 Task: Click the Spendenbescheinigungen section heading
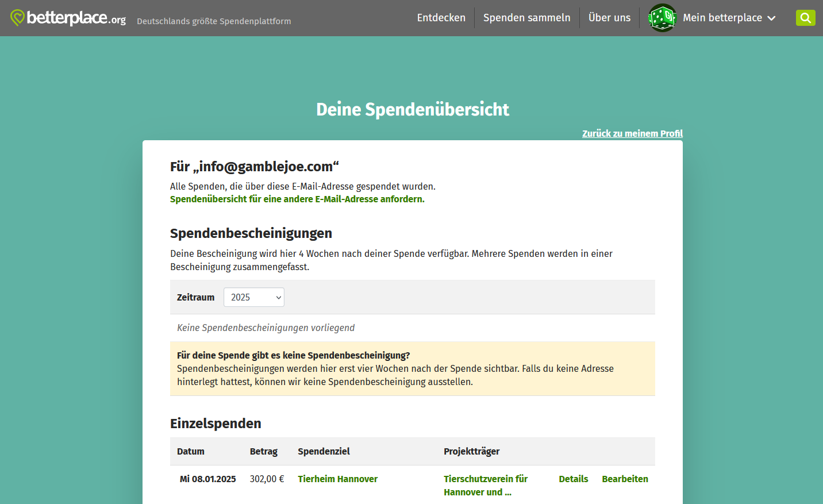click(251, 233)
